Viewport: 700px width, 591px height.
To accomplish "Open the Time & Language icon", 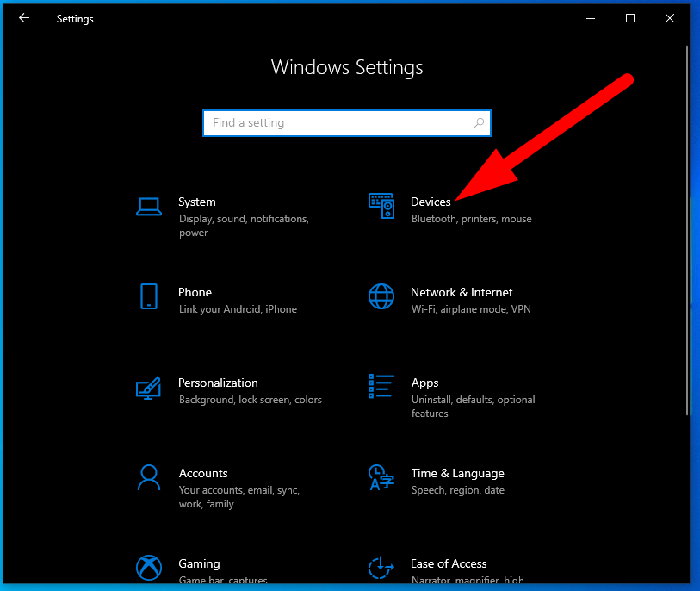I will coord(381,477).
